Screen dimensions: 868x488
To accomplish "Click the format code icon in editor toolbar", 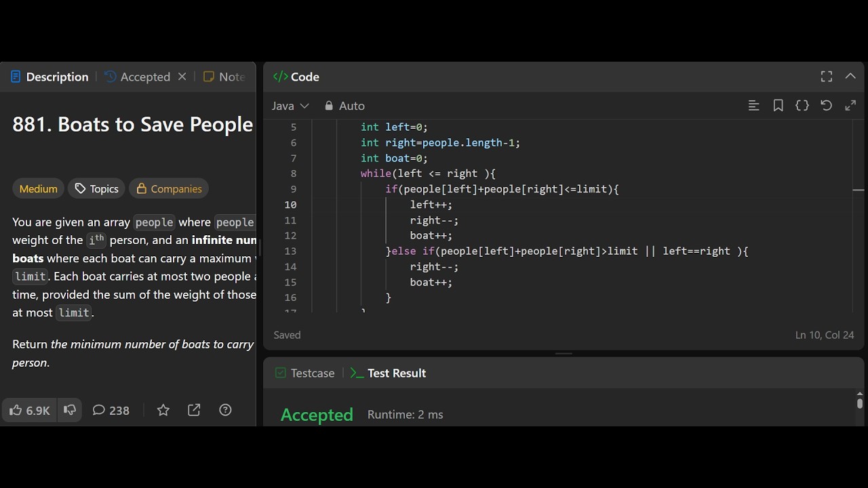I will click(x=753, y=106).
